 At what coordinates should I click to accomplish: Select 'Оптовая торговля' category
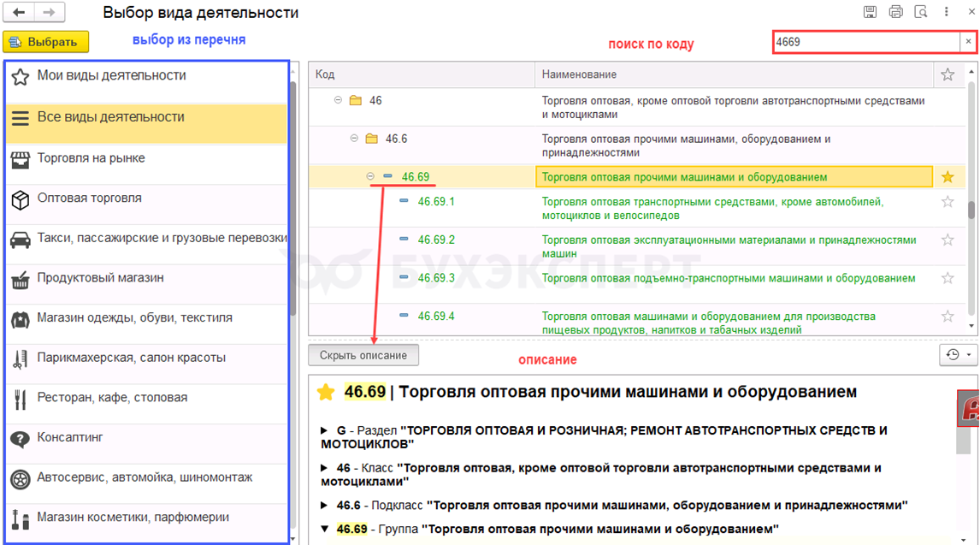tap(89, 198)
